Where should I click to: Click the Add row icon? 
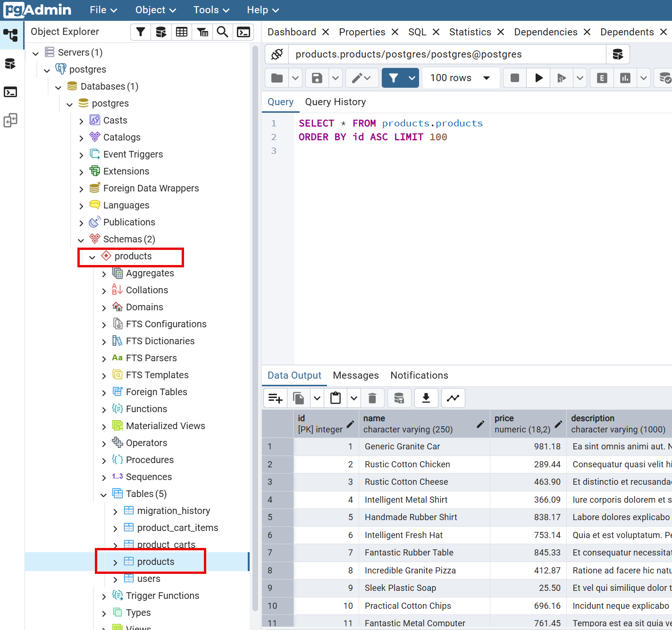click(275, 398)
